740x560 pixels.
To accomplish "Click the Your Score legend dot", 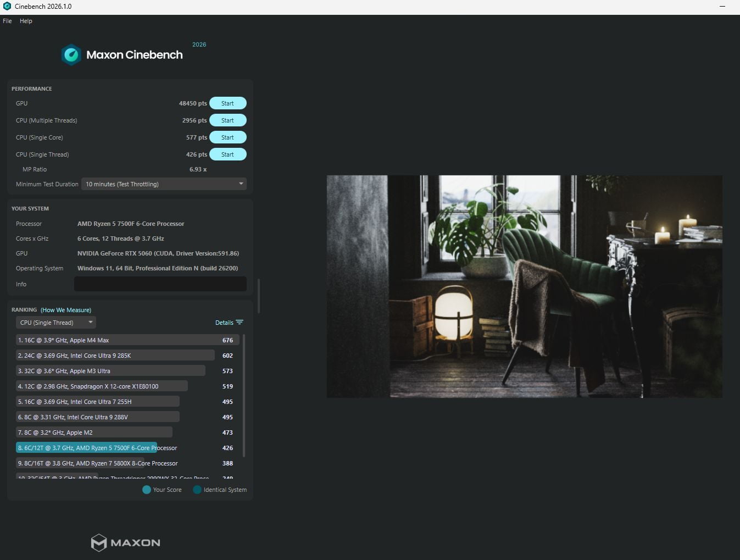I will 147,490.
